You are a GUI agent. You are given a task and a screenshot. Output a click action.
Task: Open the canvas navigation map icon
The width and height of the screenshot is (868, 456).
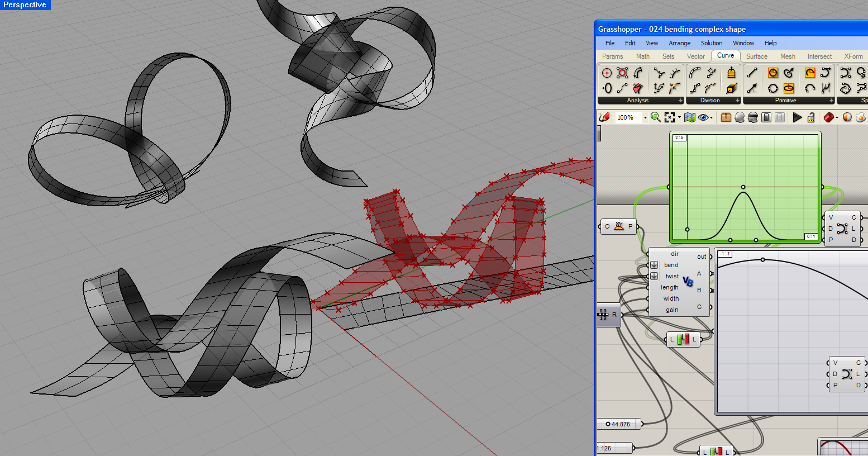[x=690, y=117]
